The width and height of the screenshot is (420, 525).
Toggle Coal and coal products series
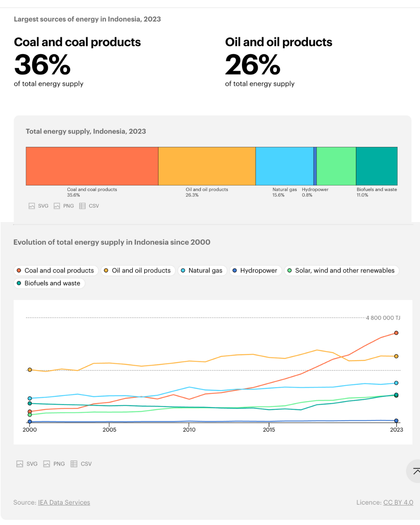pos(55,271)
